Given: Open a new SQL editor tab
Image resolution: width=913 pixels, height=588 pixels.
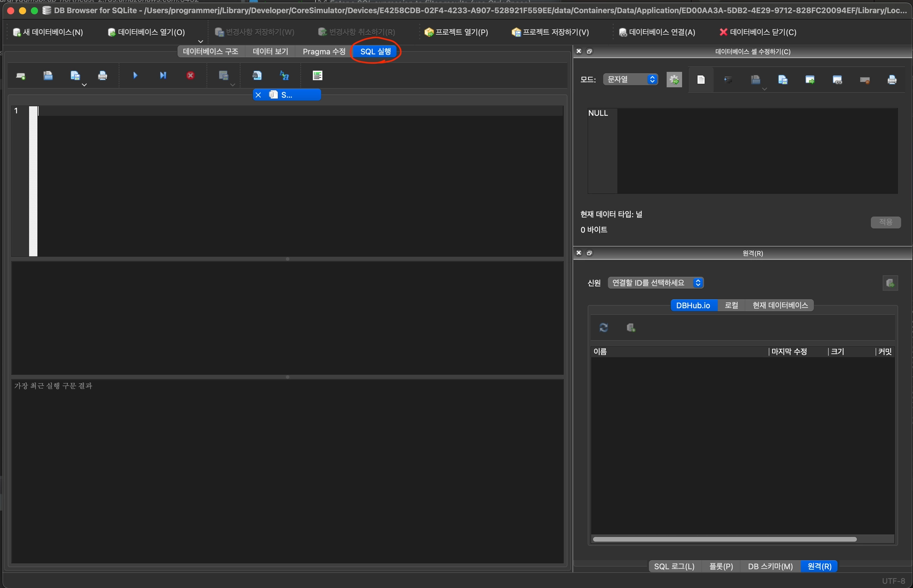Looking at the screenshot, I should [21, 76].
